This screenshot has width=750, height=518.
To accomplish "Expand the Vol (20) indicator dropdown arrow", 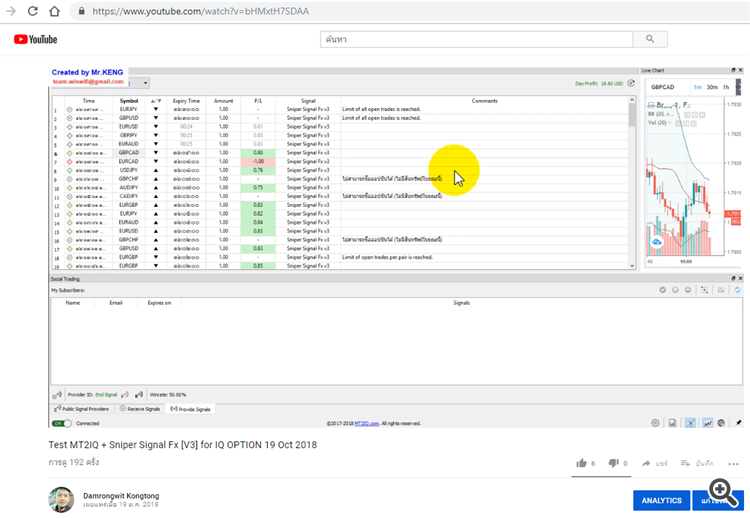I will click(x=670, y=123).
